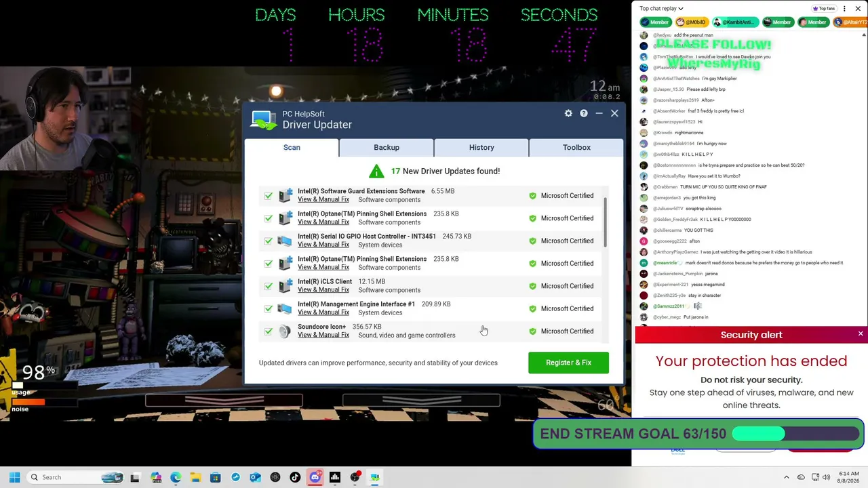The image size is (868, 488).
Task: Open Outlook from the taskbar
Action: [255, 477]
